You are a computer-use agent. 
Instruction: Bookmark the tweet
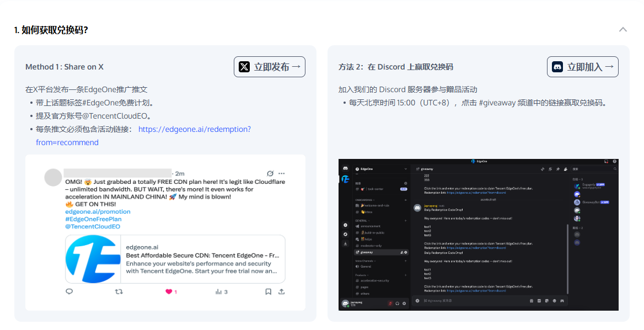click(268, 291)
